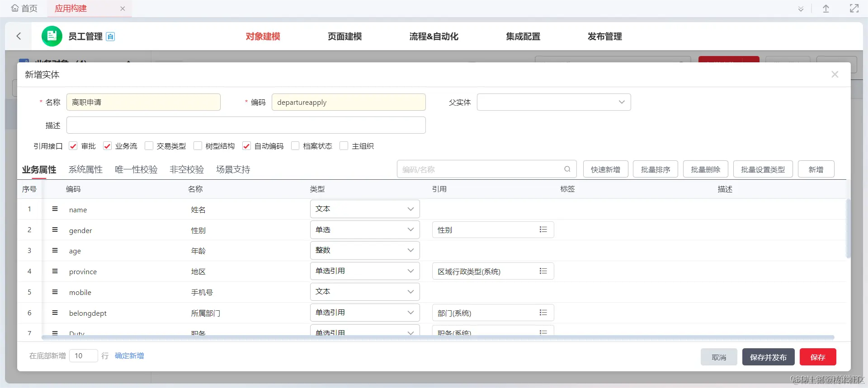Check the 树型结构 checkbox

(198, 146)
